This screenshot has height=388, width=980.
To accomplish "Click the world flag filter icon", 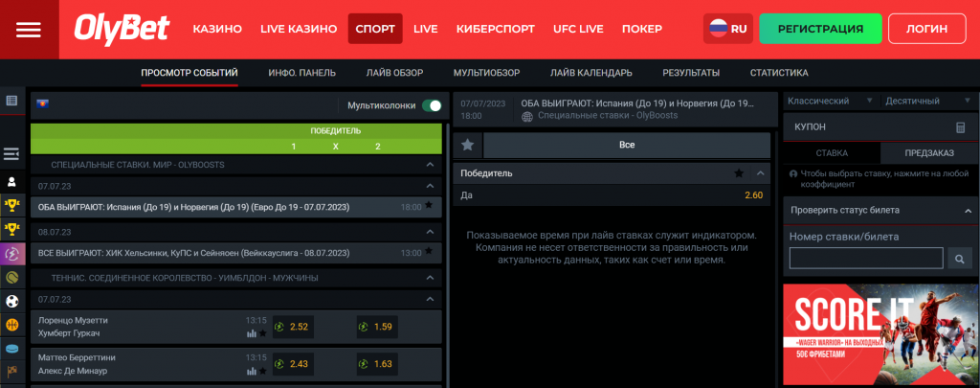I will pos(43,103).
